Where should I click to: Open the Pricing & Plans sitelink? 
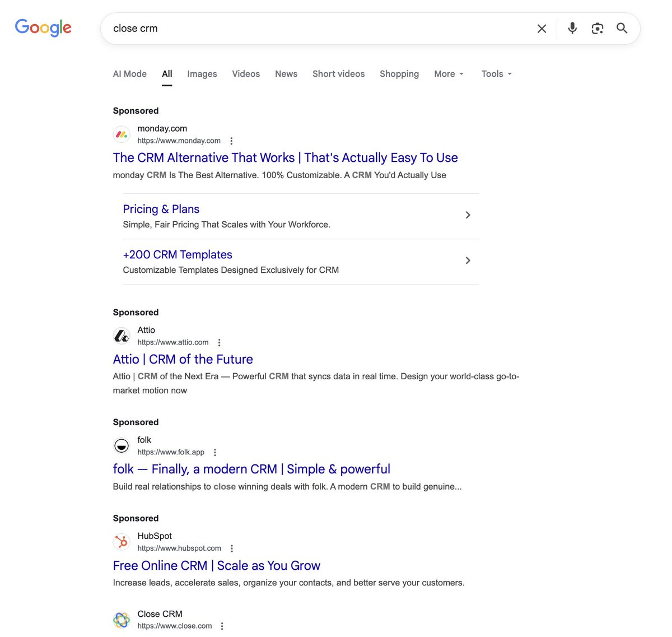point(161,209)
